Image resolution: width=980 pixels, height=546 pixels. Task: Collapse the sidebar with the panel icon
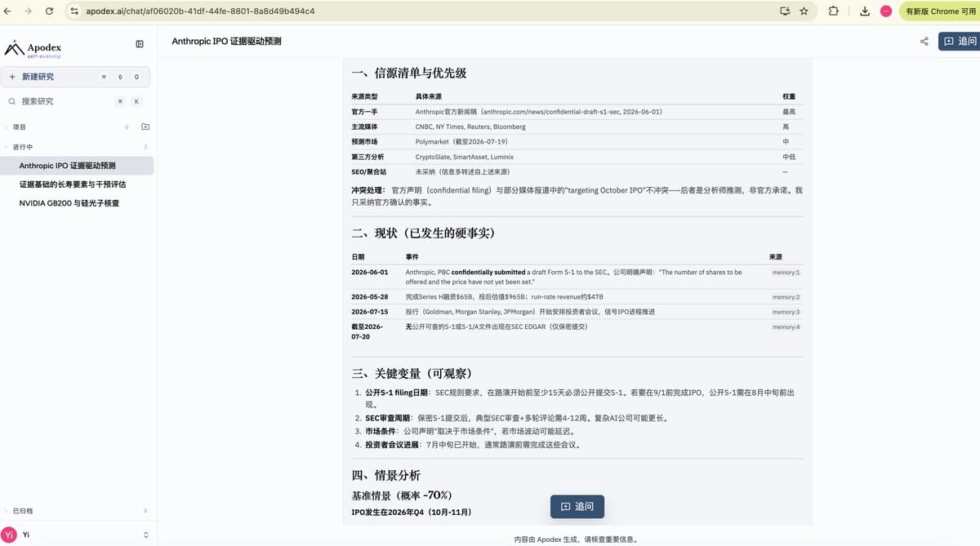pyautogui.click(x=140, y=44)
